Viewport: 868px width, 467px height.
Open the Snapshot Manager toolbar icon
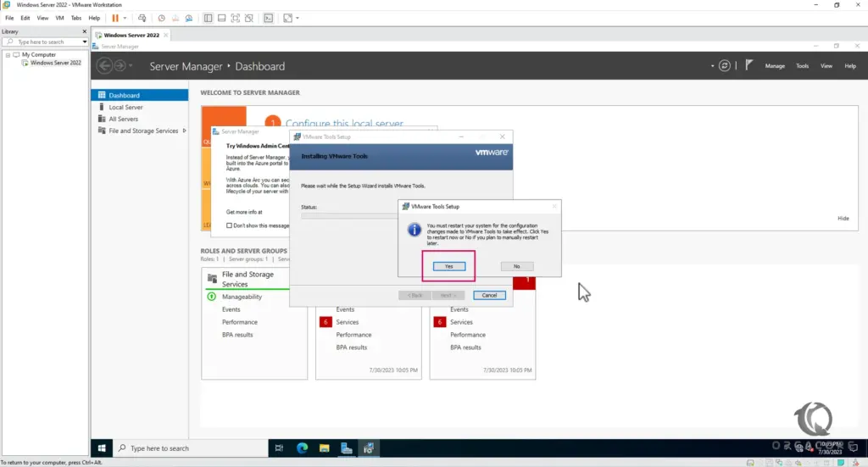tap(189, 19)
